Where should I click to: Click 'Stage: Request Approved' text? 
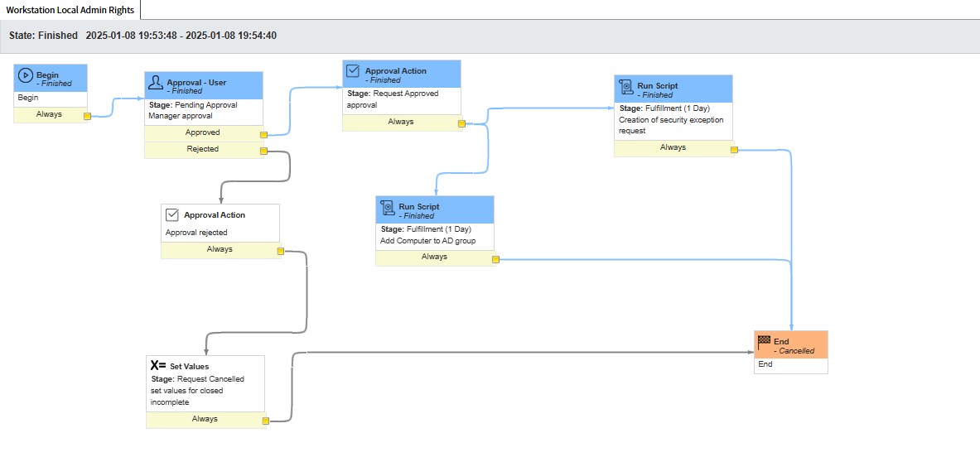tap(393, 94)
